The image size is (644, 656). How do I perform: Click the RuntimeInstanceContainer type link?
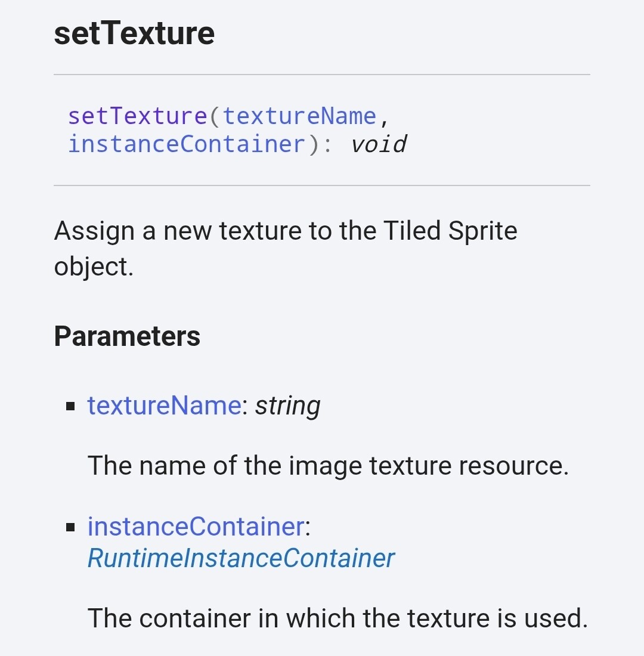[x=241, y=558]
